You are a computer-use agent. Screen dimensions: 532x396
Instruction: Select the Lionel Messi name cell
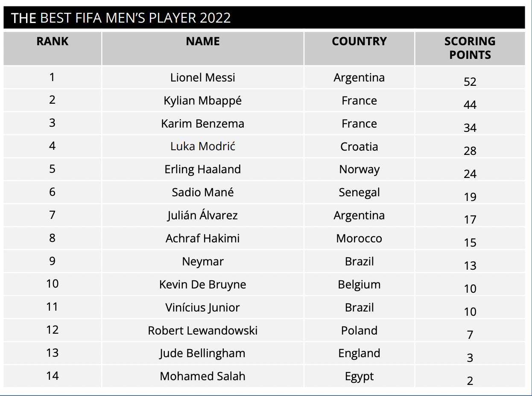203,78
